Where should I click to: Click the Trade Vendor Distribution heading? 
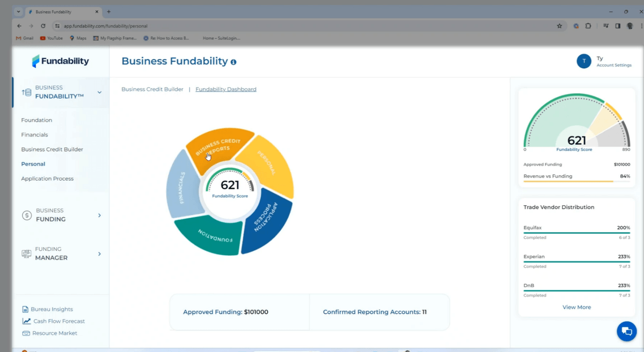point(559,207)
